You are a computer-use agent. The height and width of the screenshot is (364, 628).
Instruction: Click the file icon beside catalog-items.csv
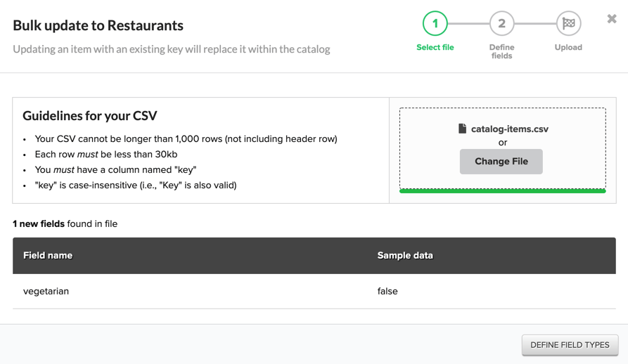462,129
